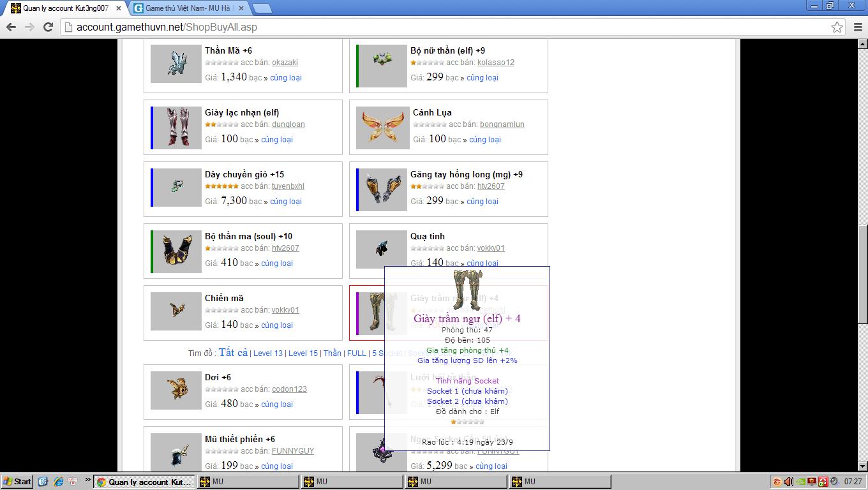868x490 pixels.
Task: Open seller htv2607 under Găng tay hồng long
Action: [491, 186]
